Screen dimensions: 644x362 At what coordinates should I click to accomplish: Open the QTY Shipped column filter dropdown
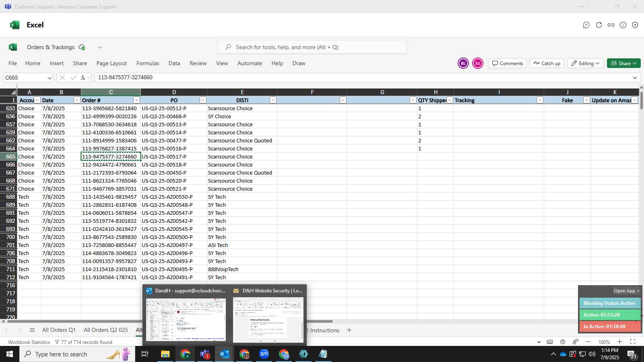(x=450, y=100)
